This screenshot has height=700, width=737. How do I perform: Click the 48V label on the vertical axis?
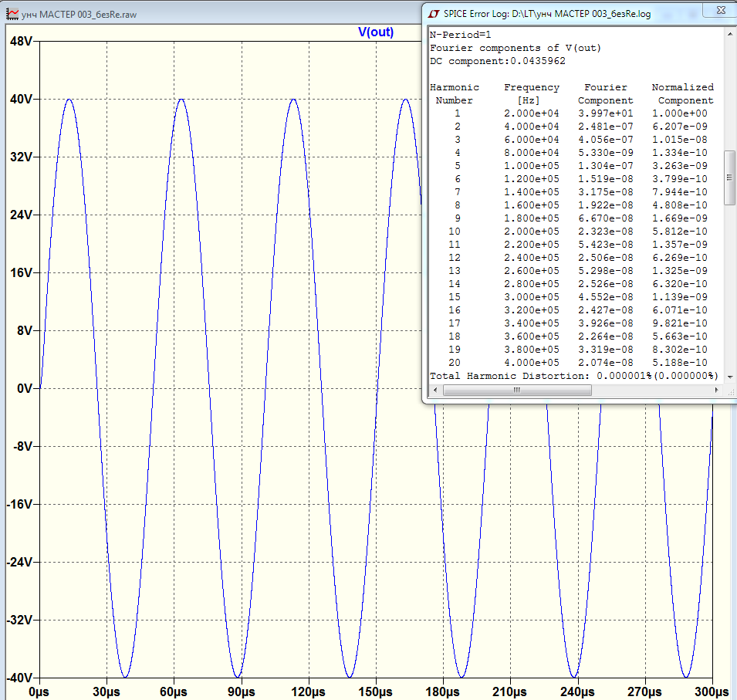[19, 41]
